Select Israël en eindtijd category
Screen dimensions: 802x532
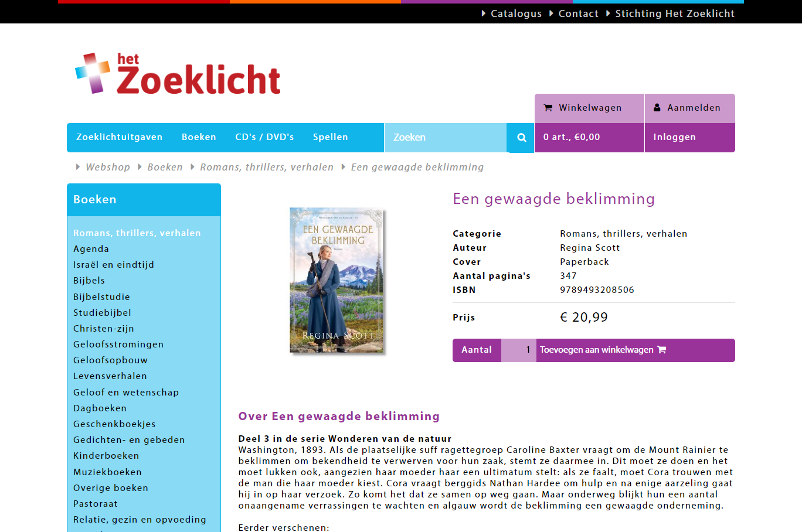[x=114, y=265]
